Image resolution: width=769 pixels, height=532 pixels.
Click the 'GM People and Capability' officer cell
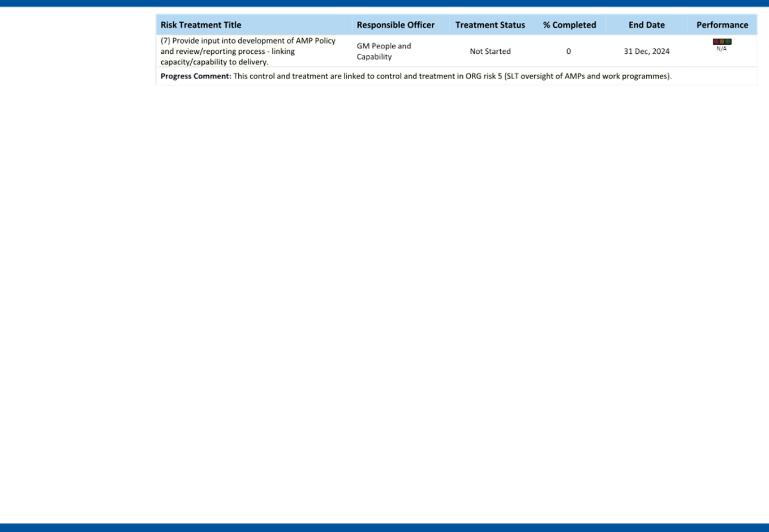pyautogui.click(x=383, y=51)
